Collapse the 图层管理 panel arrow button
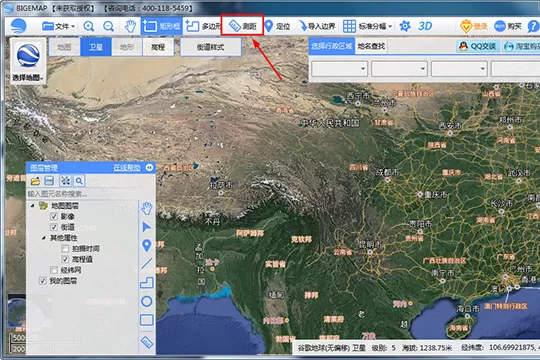 (x=149, y=167)
